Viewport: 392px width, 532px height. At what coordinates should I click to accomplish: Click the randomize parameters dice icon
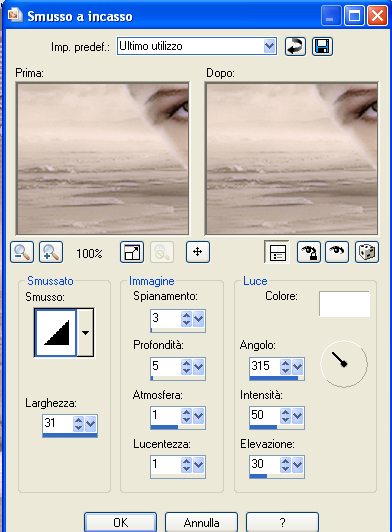(x=367, y=252)
